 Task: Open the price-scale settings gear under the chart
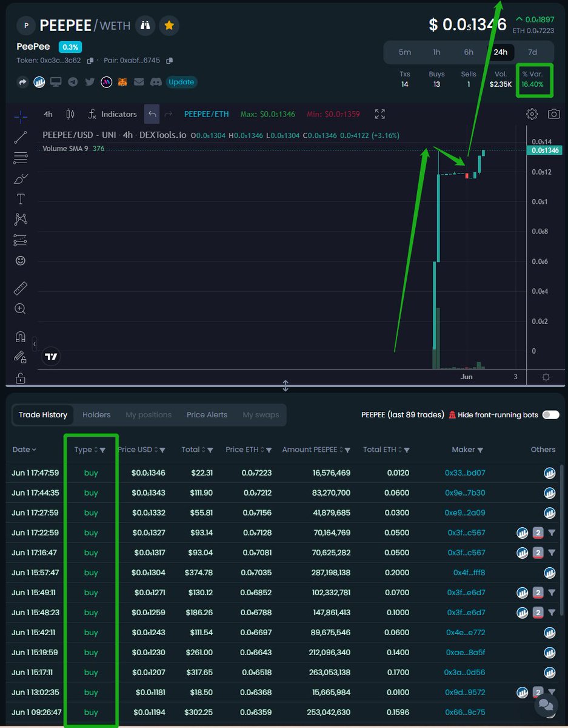(x=546, y=377)
